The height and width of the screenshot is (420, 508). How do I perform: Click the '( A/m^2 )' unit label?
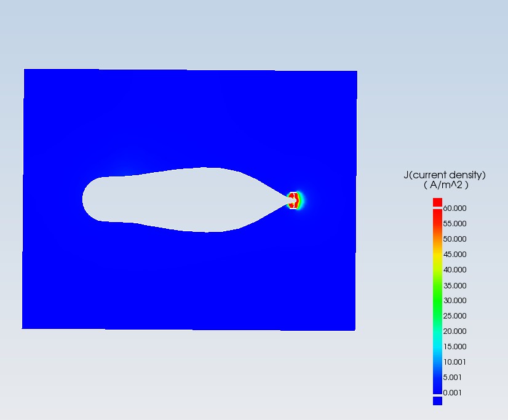[446, 185]
